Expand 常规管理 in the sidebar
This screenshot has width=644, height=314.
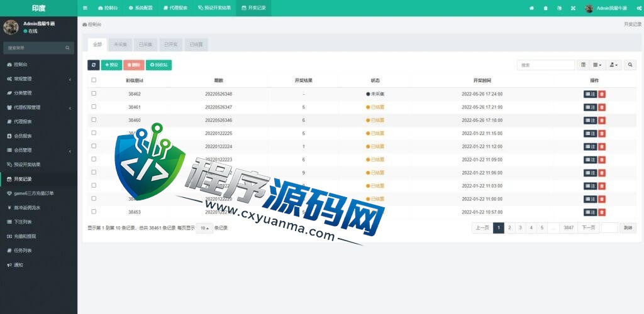tap(38, 78)
